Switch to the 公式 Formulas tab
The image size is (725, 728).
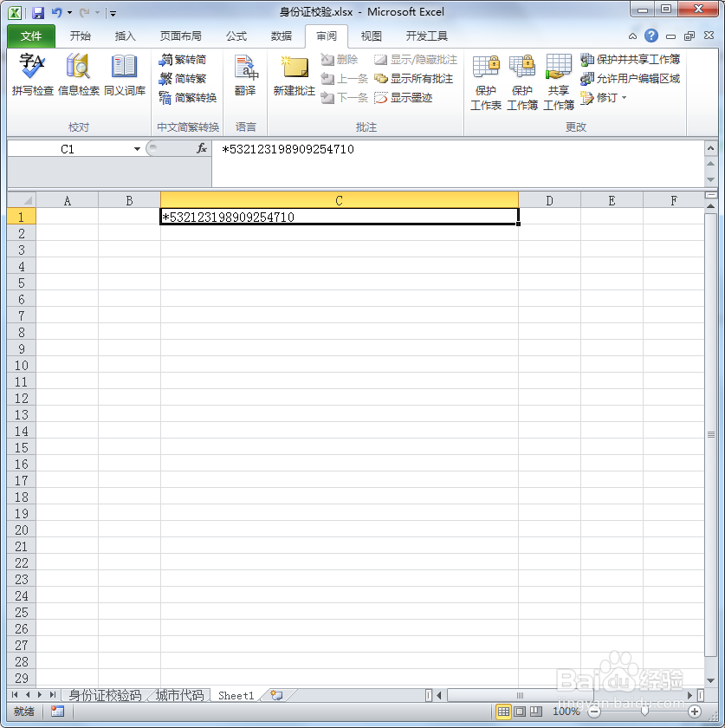[236, 36]
